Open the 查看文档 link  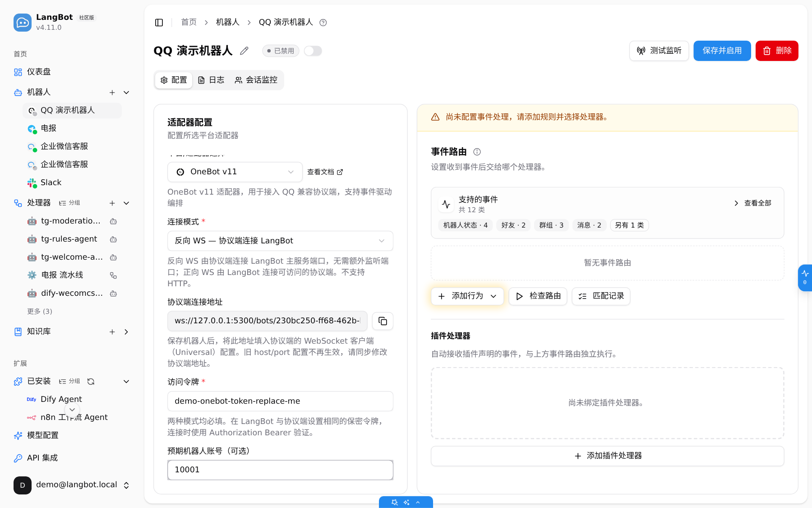(325, 172)
